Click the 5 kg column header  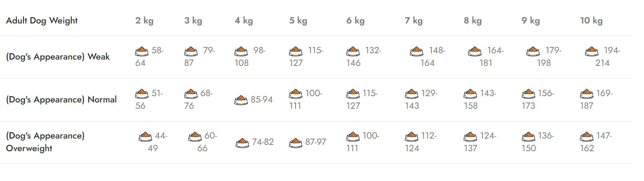[x=298, y=20]
